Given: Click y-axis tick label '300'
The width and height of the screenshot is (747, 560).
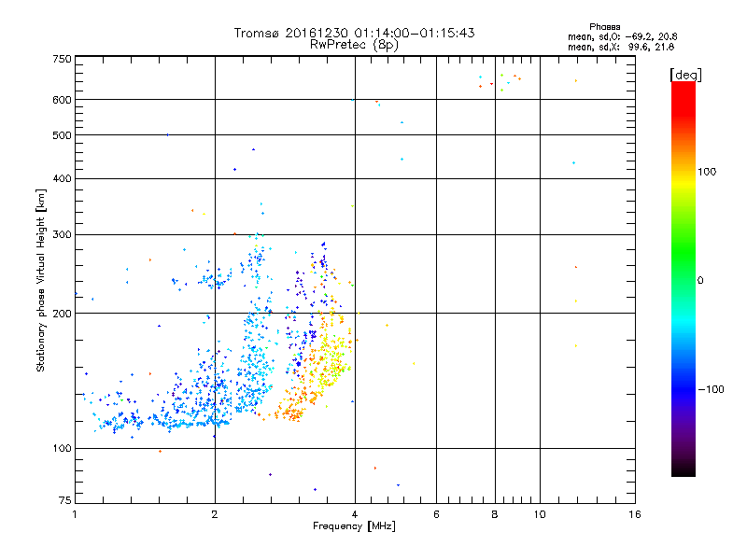Looking at the screenshot, I should (62, 234).
